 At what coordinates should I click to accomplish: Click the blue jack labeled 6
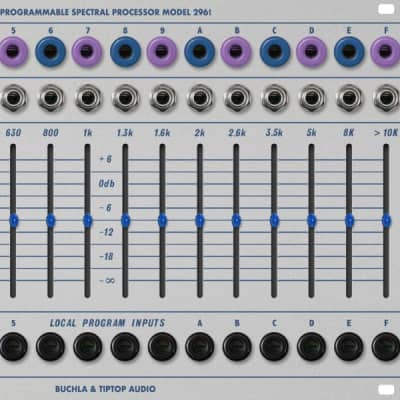50,52
